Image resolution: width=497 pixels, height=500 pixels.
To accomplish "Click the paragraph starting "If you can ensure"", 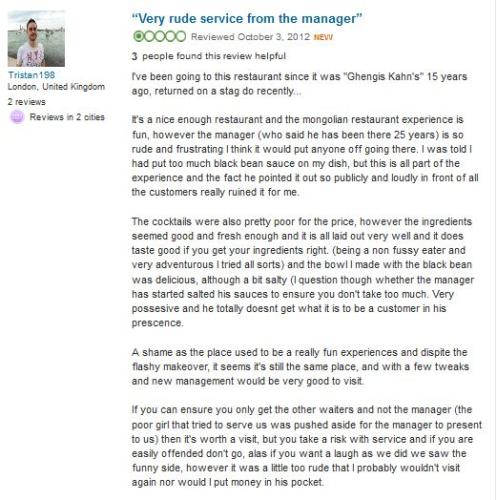I will 307,446.
